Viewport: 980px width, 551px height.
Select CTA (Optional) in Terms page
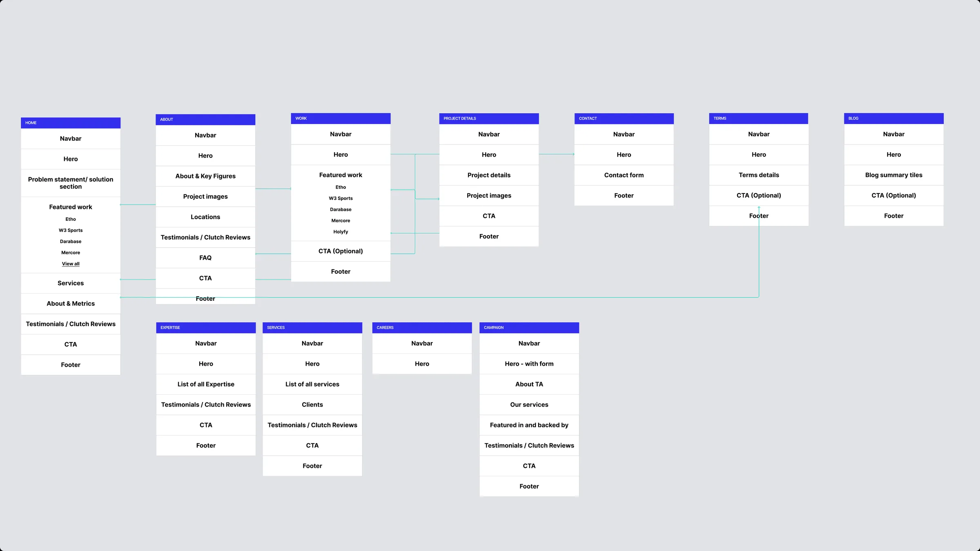coord(759,196)
